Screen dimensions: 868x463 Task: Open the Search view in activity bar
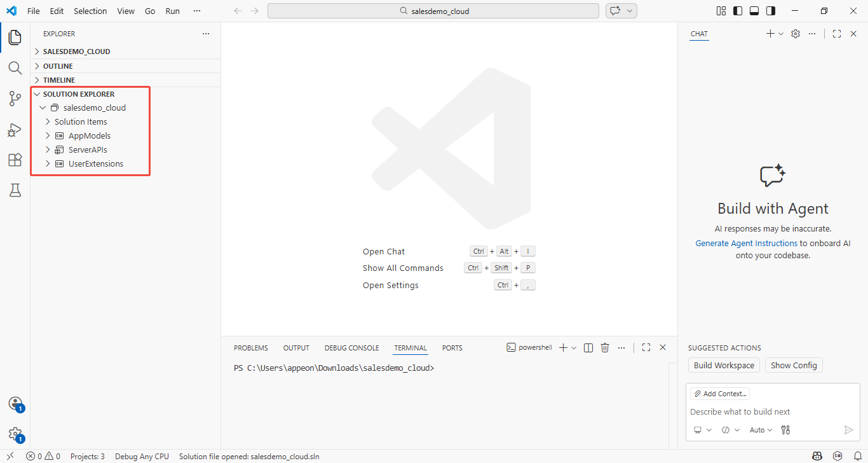point(15,68)
